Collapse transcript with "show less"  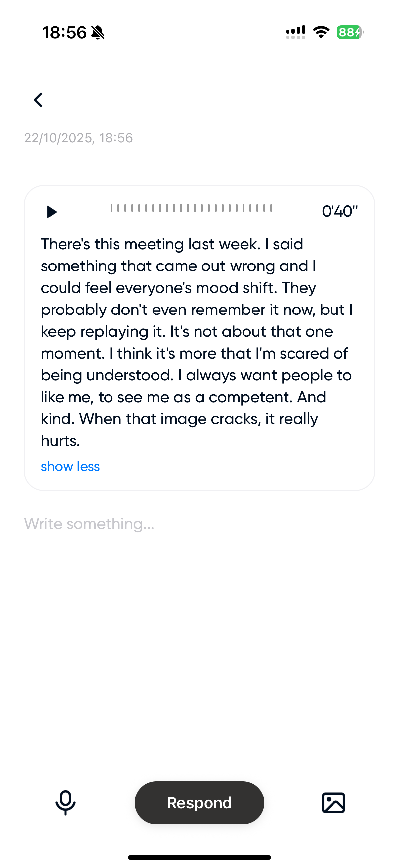point(70,467)
